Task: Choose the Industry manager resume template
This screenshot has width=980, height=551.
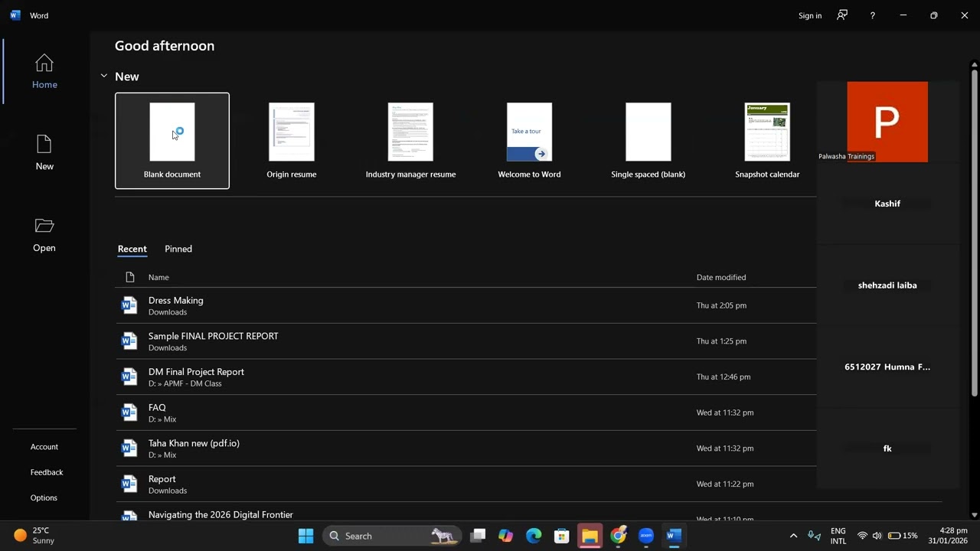Action: tap(410, 141)
